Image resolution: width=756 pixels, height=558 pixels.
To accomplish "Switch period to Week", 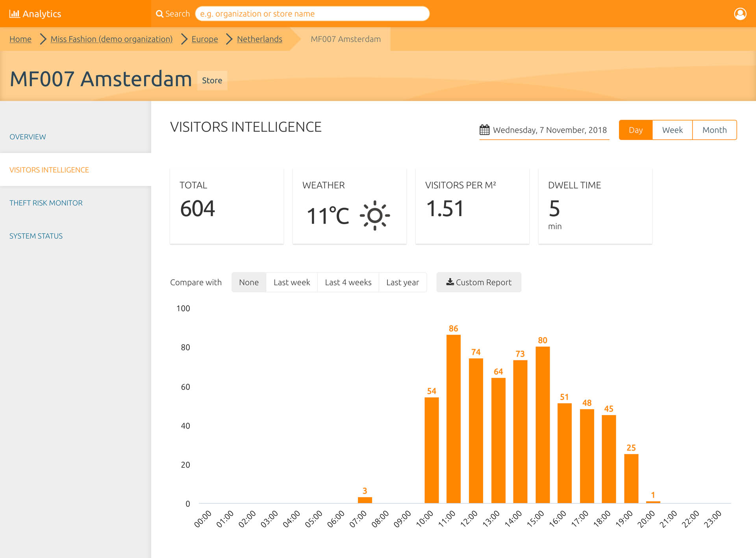I will [x=672, y=130].
